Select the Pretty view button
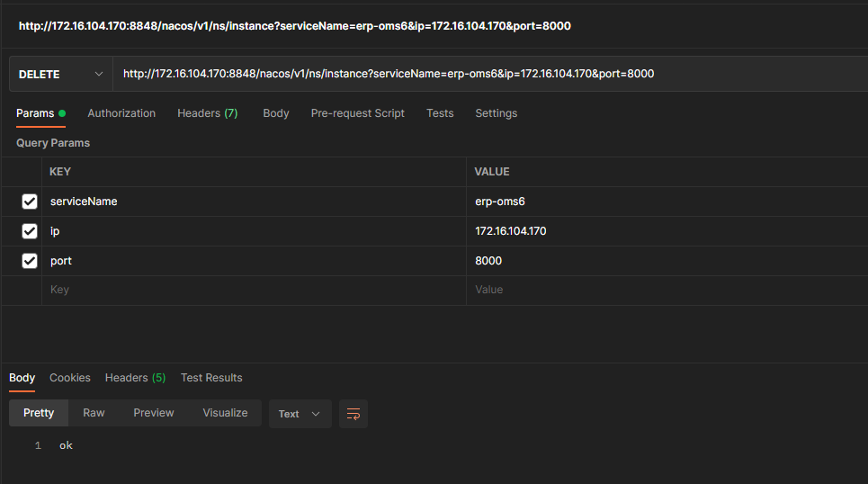 (x=39, y=413)
